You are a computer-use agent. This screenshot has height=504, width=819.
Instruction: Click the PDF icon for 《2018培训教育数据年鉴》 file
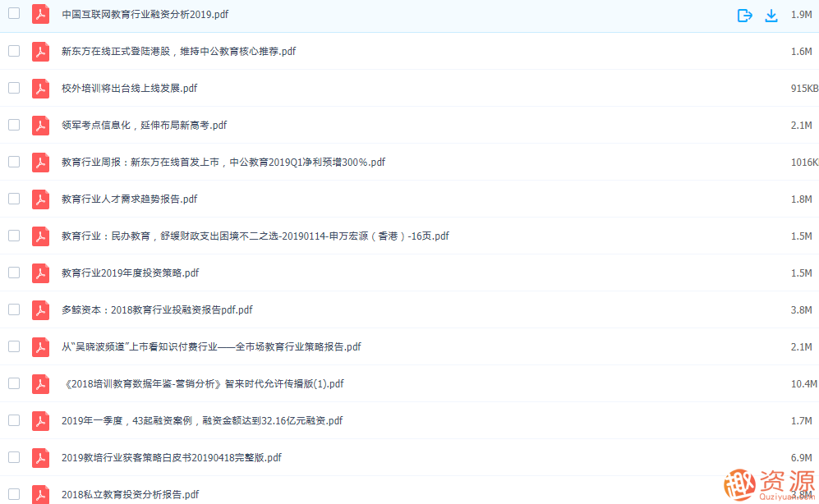coord(40,383)
